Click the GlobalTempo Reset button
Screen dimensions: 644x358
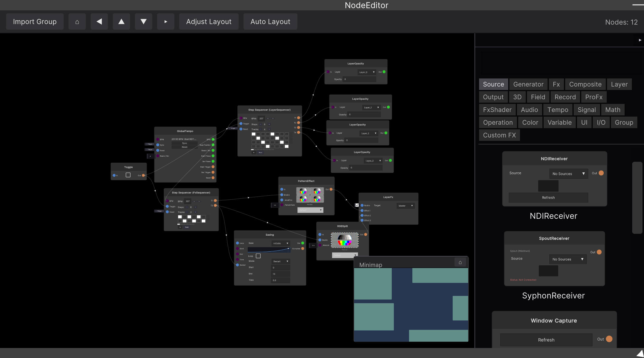coord(185,147)
